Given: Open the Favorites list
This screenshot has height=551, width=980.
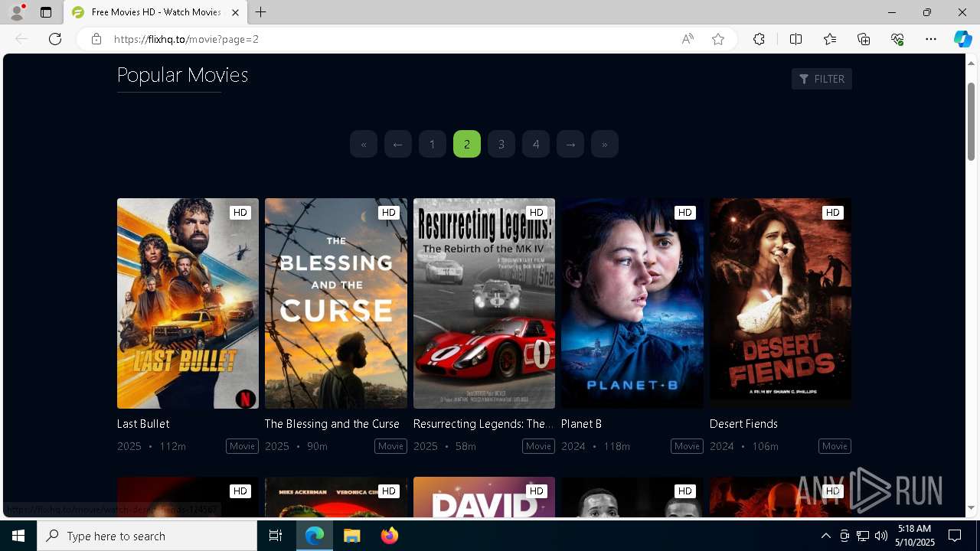Looking at the screenshot, I should tap(830, 39).
